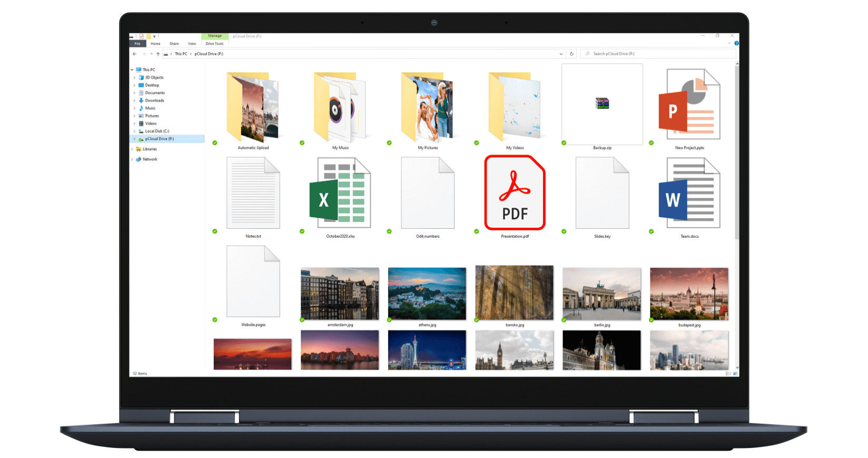
Task: Open the address bar history dropdown
Action: pos(561,54)
